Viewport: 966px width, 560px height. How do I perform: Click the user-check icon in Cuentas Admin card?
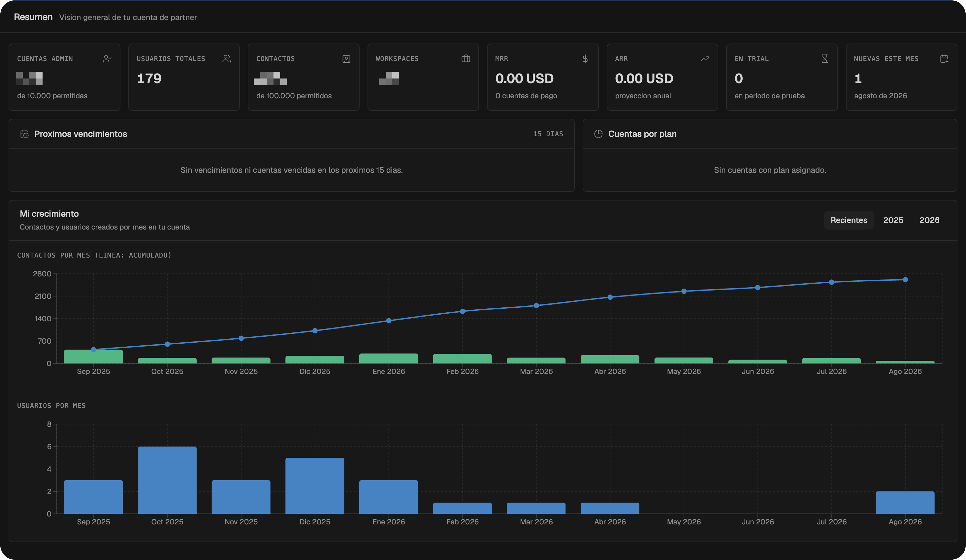click(107, 59)
